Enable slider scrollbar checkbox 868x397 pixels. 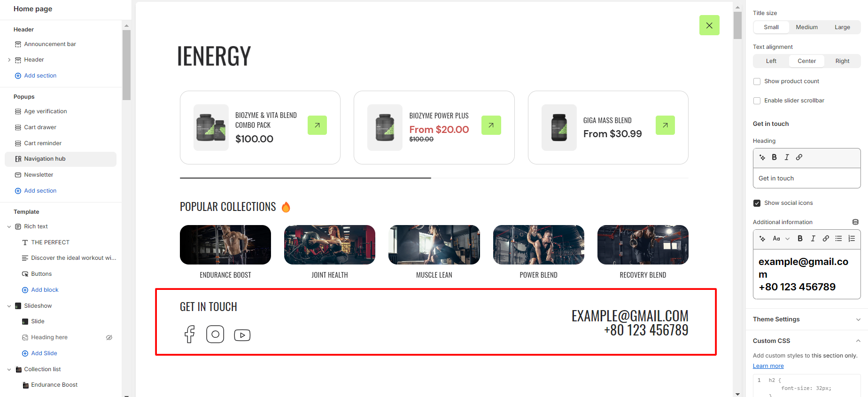click(757, 101)
